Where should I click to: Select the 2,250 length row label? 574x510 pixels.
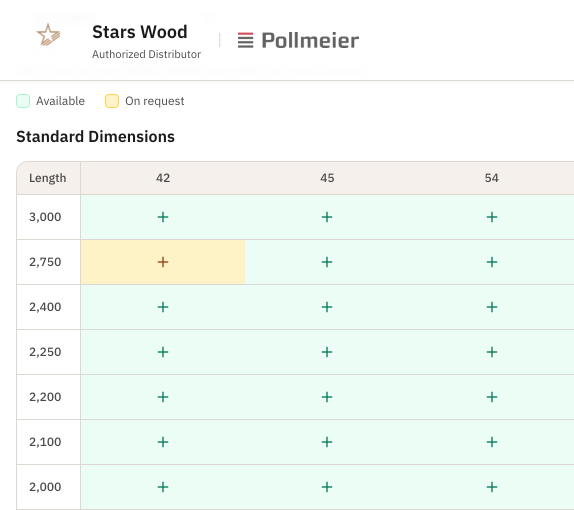coord(45,352)
